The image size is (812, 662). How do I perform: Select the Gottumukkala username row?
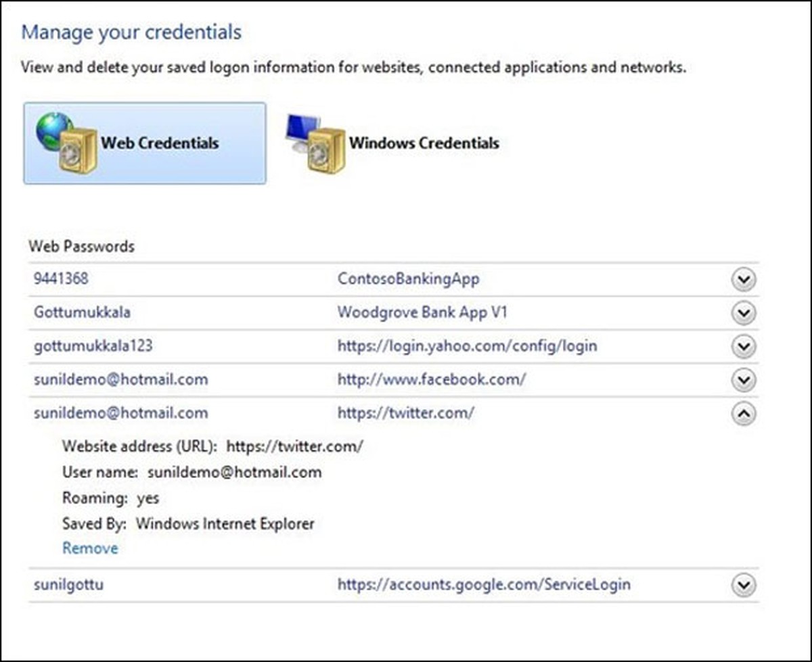coord(82,312)
